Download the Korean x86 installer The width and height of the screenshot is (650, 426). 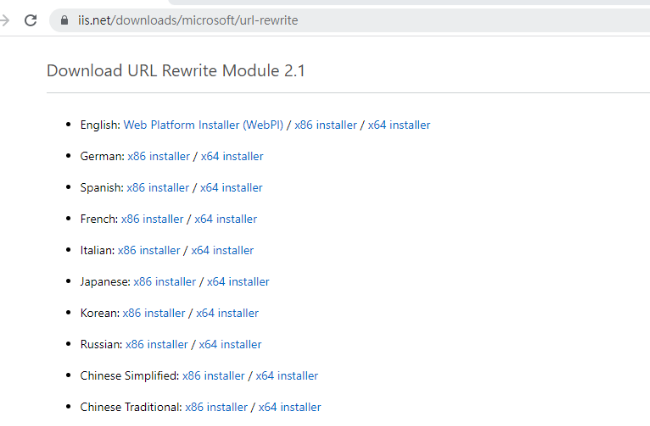pos(154,313)
